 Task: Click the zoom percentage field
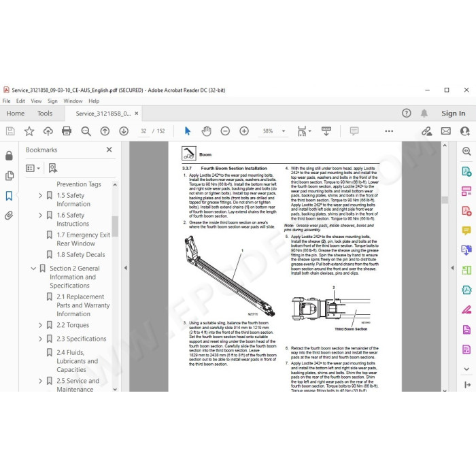tap(268, 131)
